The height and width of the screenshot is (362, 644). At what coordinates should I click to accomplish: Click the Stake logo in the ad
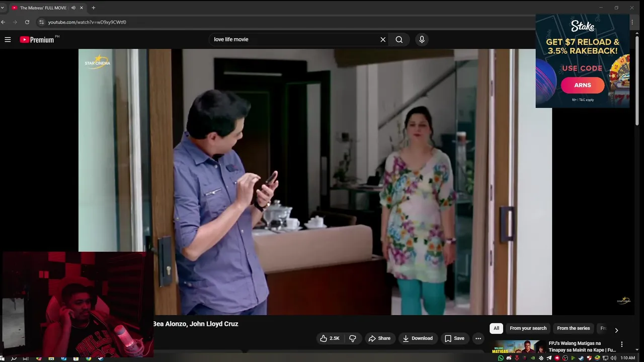[583, 26]
